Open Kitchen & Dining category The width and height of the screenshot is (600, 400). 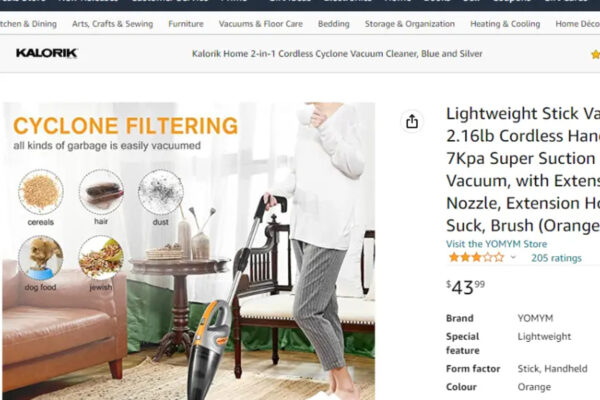28,24
